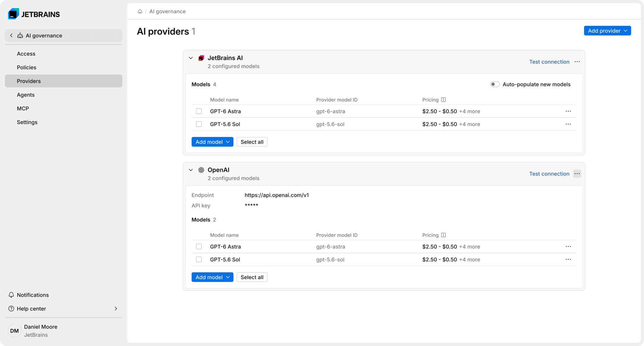Toggle Auto-populate new models switch
The width and height of the screenshot is (644, 346).
[495, 84]
